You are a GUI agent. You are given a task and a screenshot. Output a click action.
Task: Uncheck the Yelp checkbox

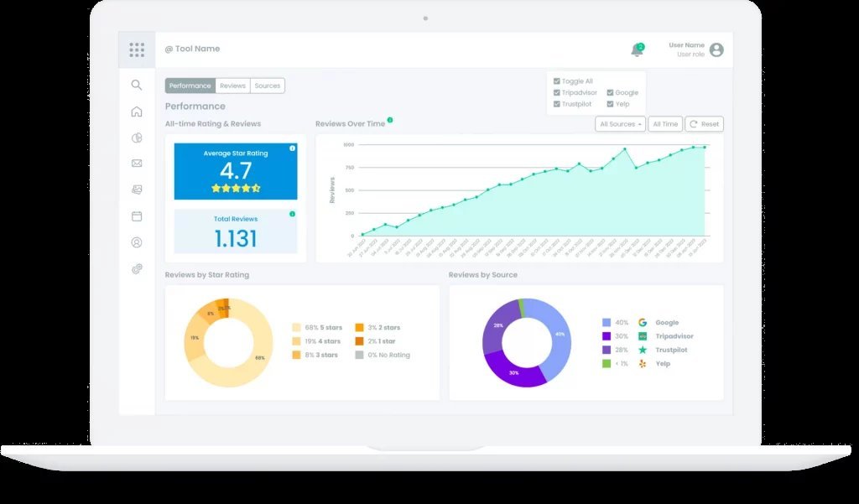(x=610, y=104)
